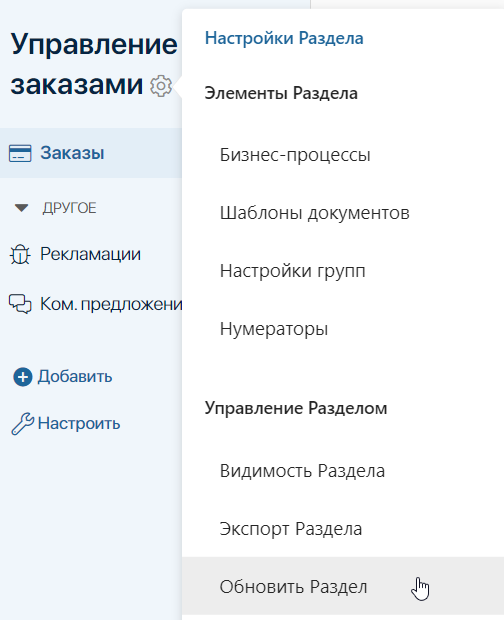Click the credit card icon for Заказы
The height and width of the screenshot is (620, 504).
point(20,153)
